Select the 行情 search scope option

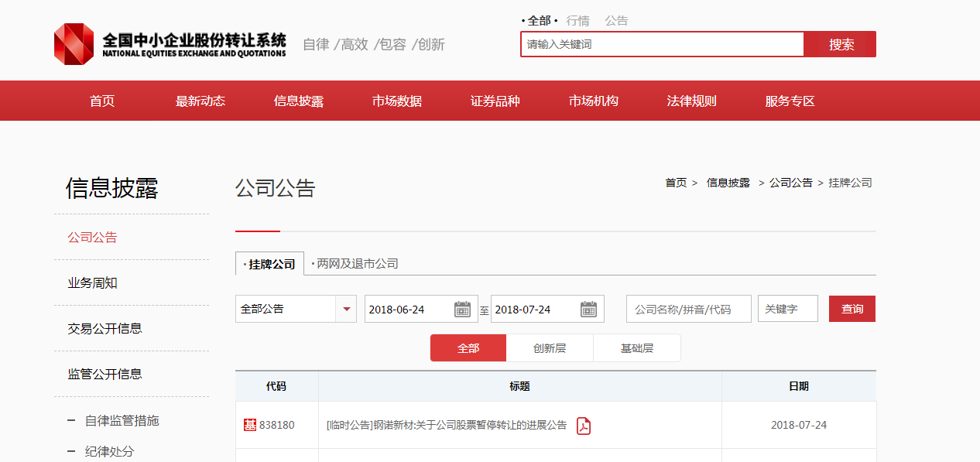[x=577, y=21]
